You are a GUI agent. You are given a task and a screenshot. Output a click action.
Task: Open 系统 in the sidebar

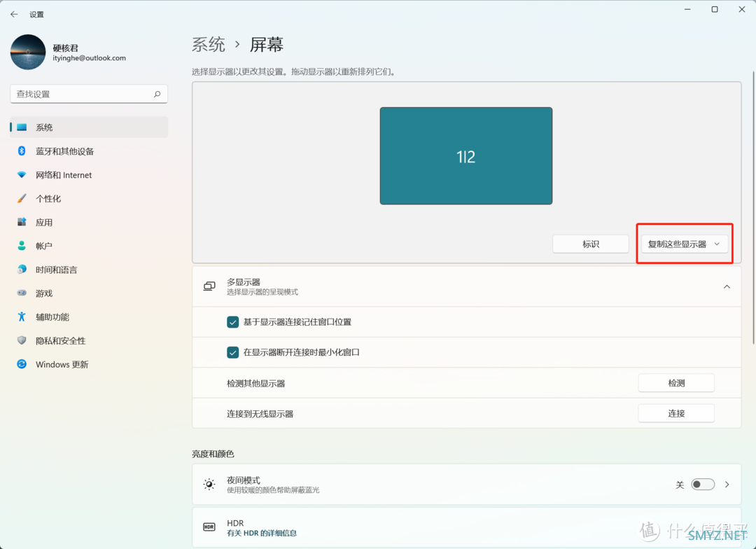click(89, 127)
